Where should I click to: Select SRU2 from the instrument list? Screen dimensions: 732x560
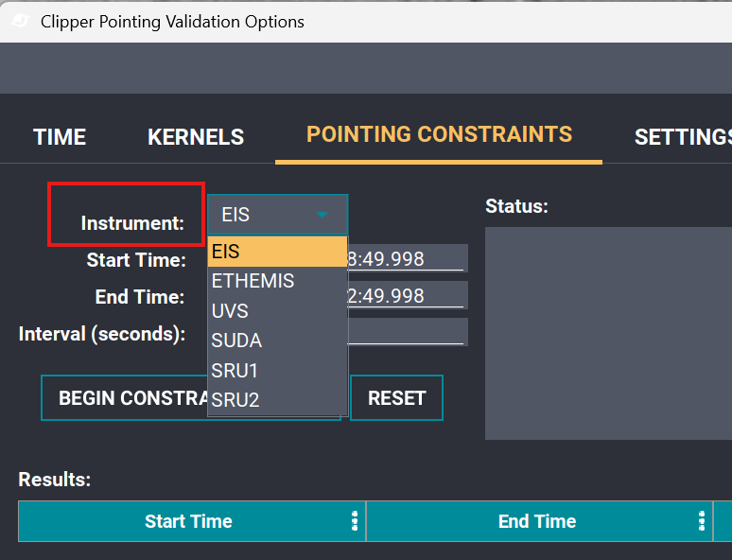[x=277, y=400]
